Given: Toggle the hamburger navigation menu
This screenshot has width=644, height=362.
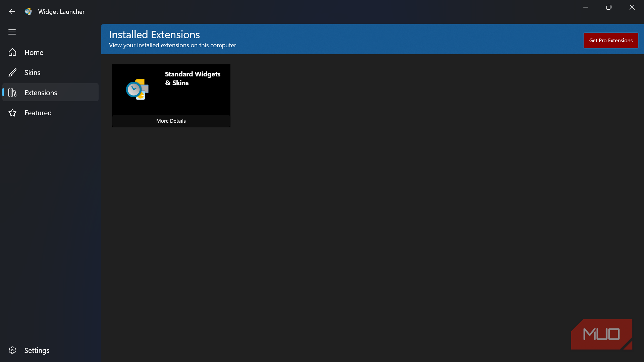Looking at the screenshot, I should click(12, 32).
